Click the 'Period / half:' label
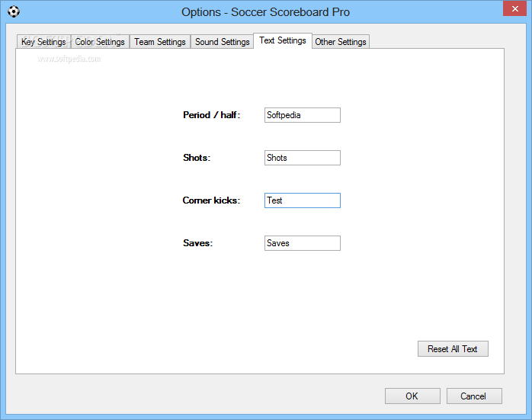This screenshot has height=420, width=532. 211,115
